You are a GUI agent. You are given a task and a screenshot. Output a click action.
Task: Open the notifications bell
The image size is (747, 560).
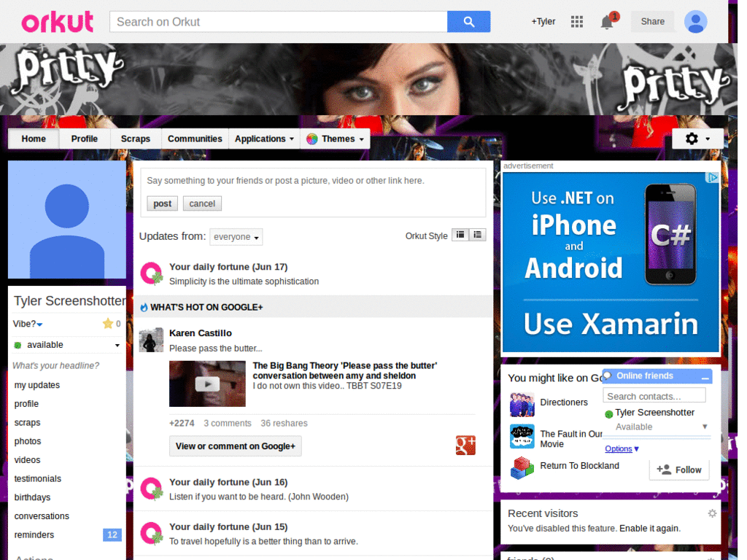pos(606,22)
